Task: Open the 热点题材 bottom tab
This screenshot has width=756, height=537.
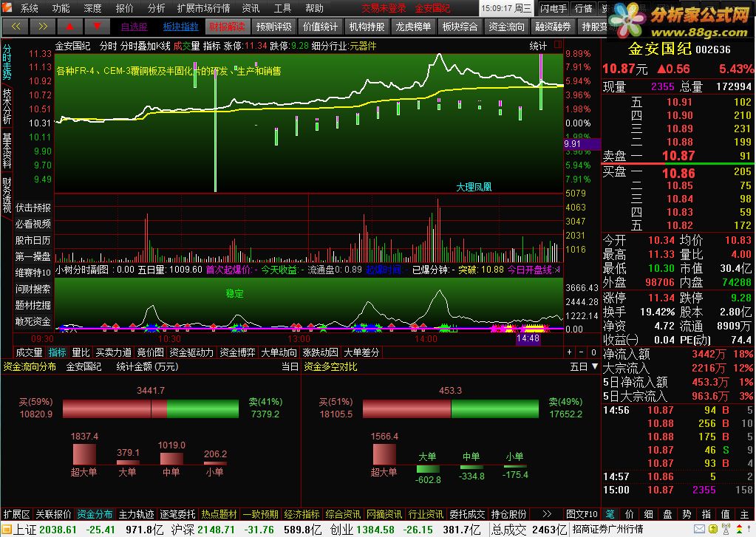Action: point(219,514)
